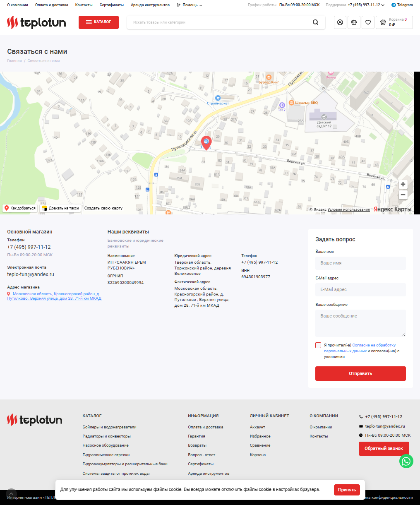The height and width of the screenshot is (505, 420).
Task: Zoom in on the Yandex map
Action: [403, 184]
